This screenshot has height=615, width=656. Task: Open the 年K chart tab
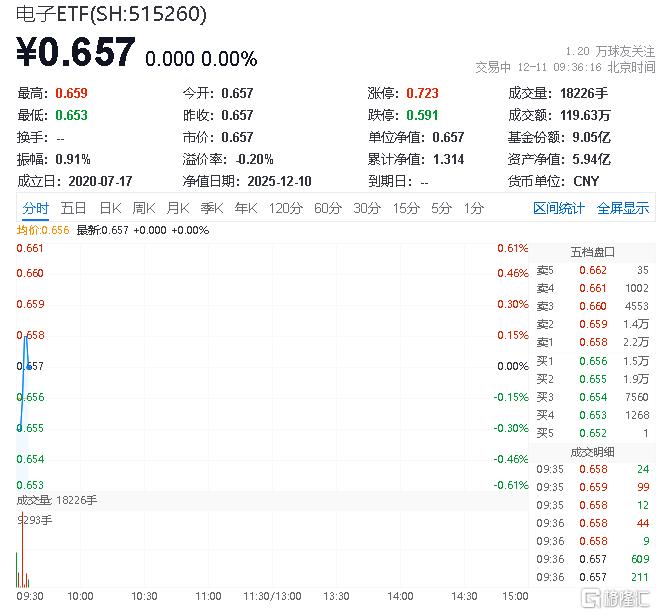pos(245,208)
